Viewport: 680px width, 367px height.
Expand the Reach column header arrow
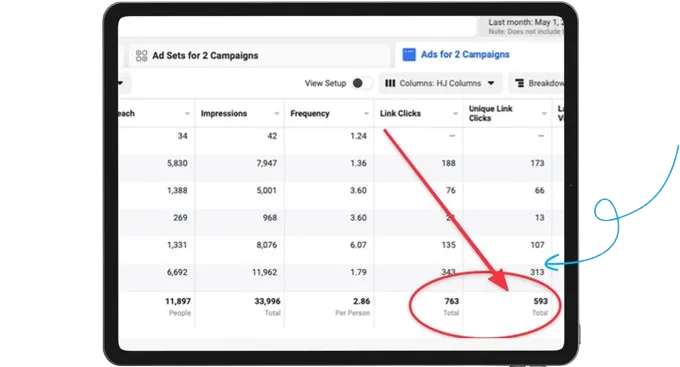coord(187,114)
